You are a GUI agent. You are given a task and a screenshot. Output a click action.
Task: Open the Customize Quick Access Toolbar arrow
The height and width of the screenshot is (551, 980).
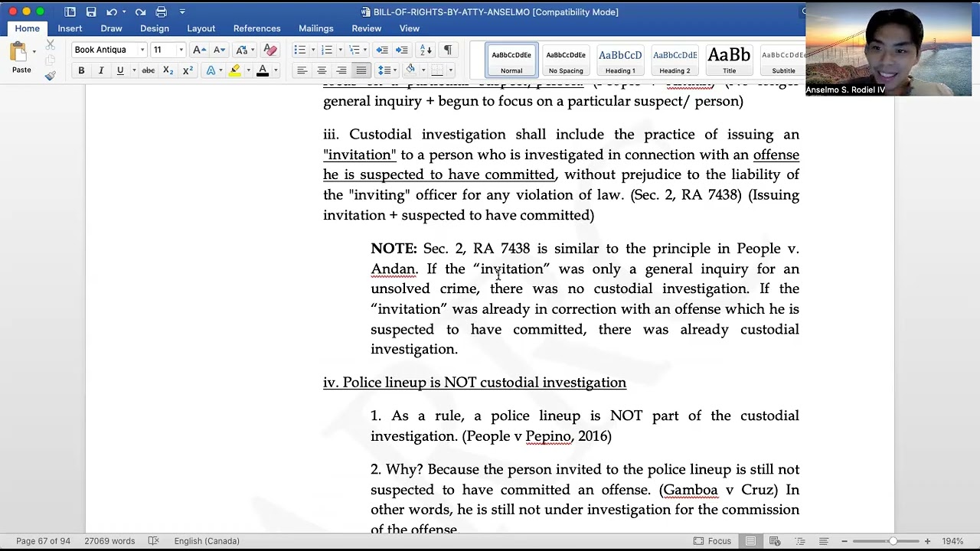182,11
